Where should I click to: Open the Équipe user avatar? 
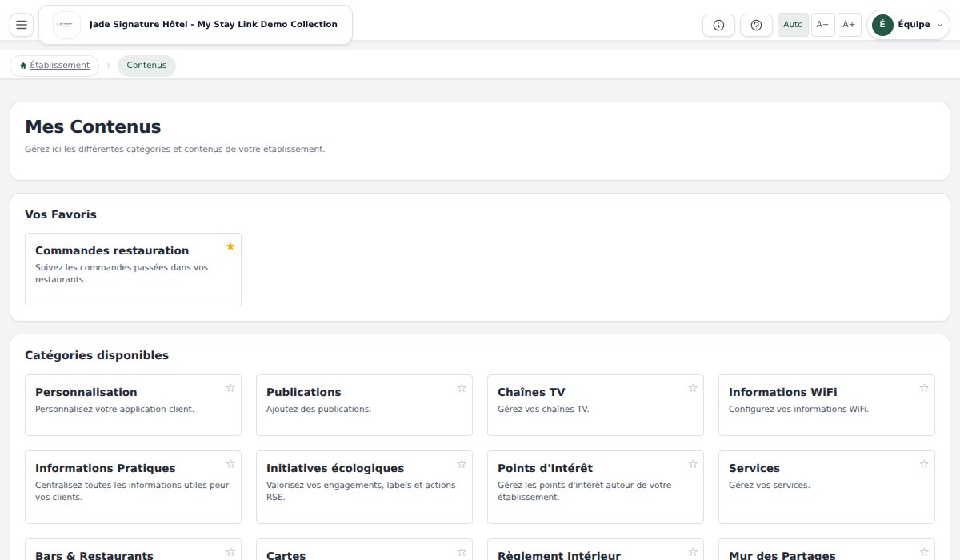coord(882,25)
